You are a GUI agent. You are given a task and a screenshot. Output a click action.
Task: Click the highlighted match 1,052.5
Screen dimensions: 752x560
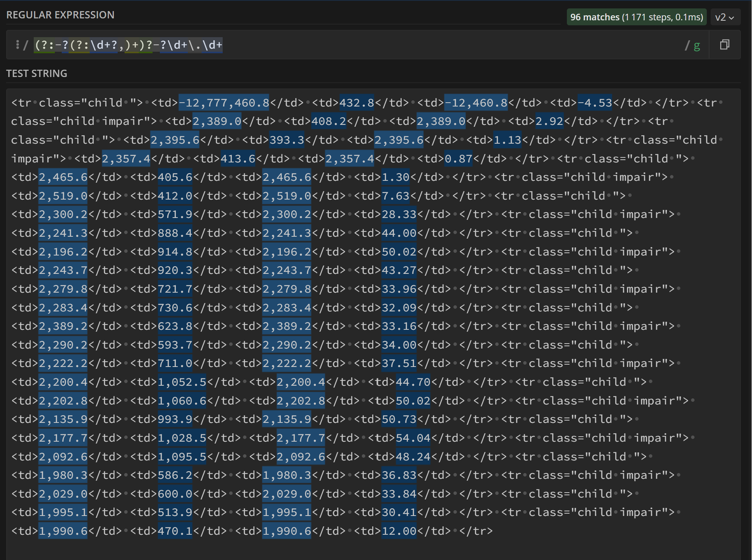(182, 382)
